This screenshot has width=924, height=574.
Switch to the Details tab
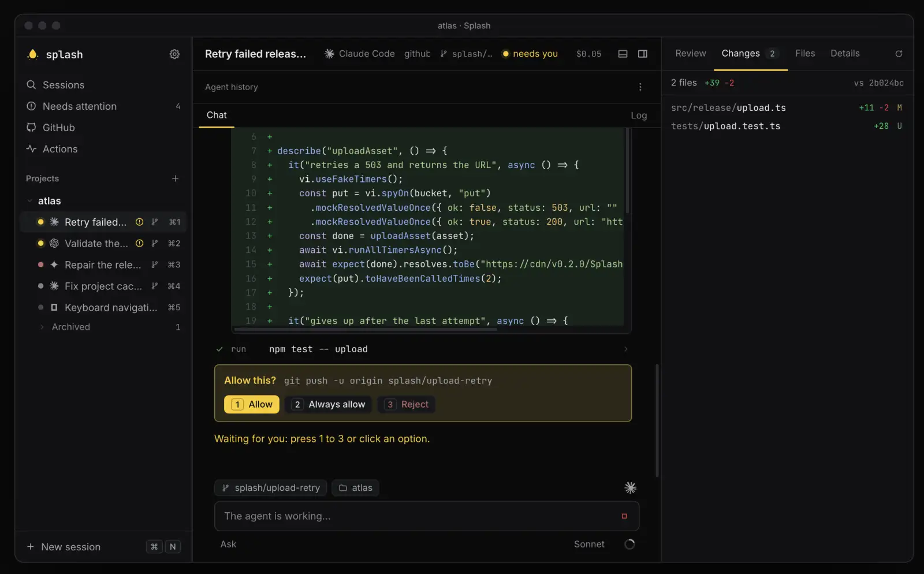point(845,53)
